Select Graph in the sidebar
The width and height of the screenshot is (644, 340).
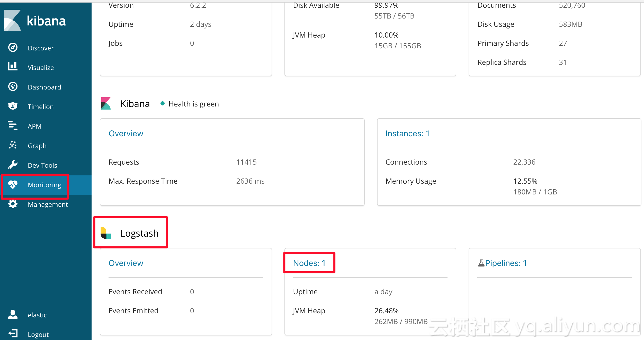pos(37,146)
